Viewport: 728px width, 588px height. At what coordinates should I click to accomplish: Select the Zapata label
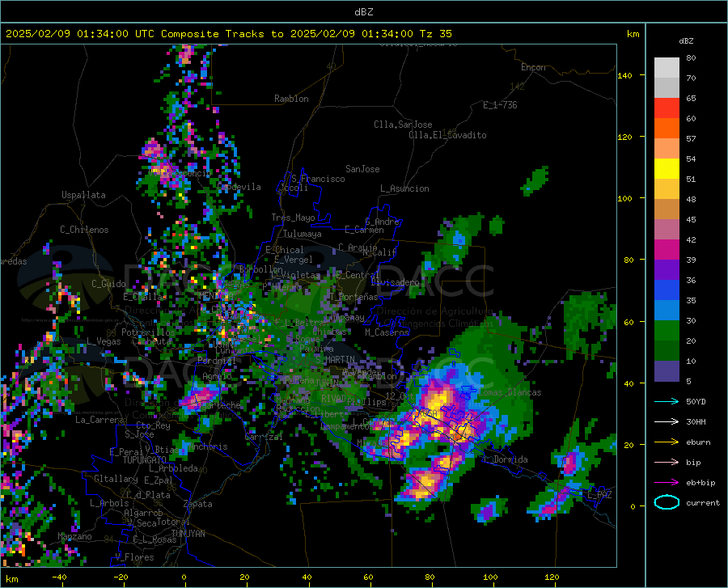(198, 504)
